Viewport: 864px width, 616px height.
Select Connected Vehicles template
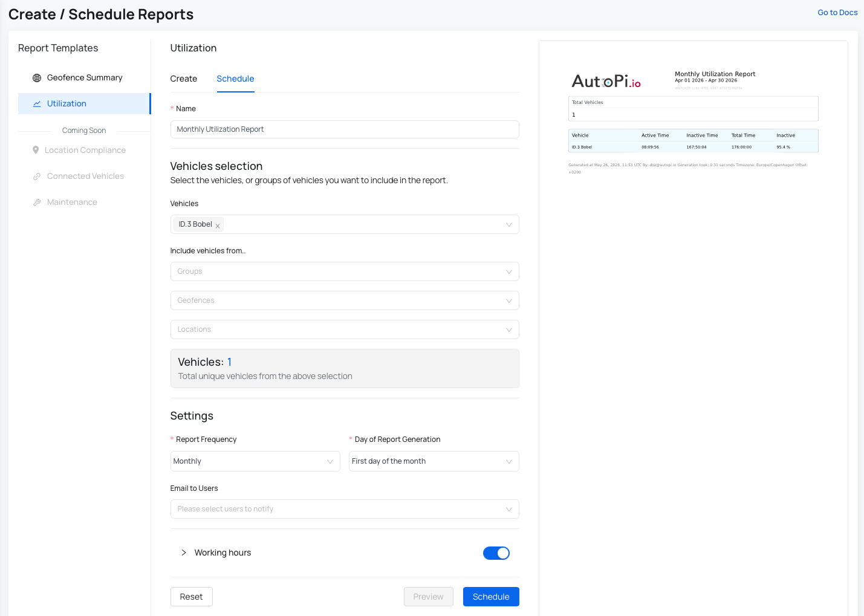84,176
